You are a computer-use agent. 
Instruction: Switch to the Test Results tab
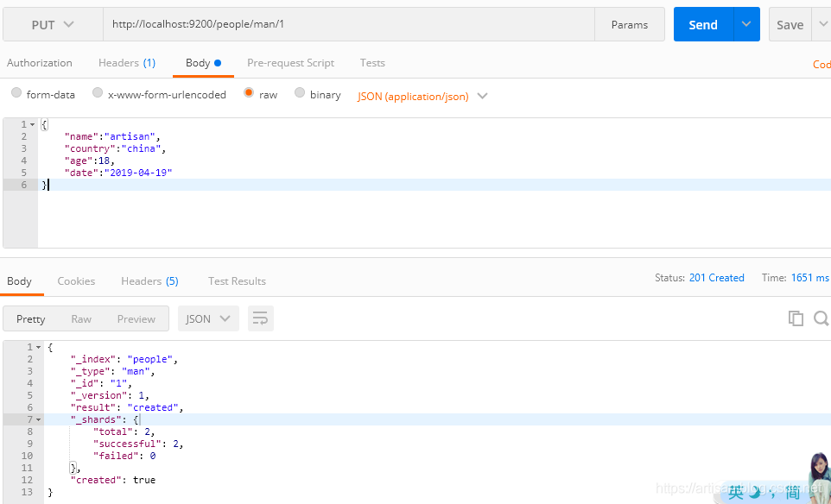click(x=237, y=280)
